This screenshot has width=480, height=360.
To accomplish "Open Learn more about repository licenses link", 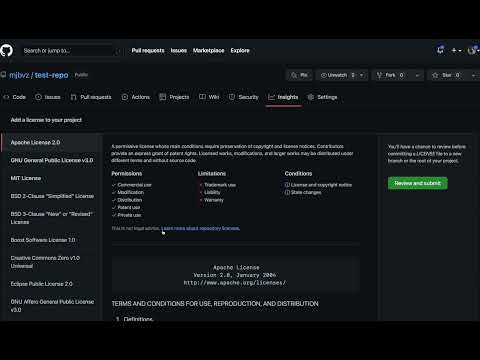I will [200, 228].
